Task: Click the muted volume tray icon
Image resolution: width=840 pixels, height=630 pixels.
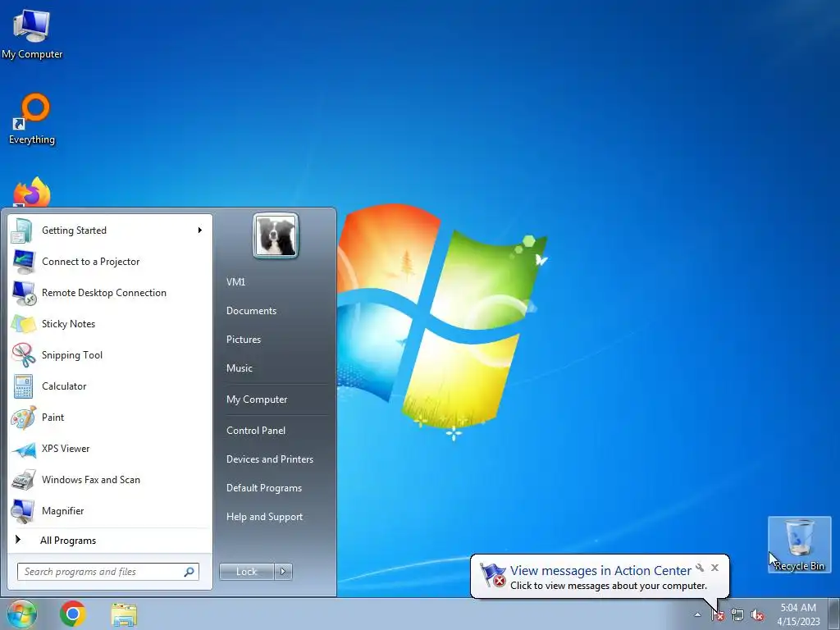Action: [757, 615]
